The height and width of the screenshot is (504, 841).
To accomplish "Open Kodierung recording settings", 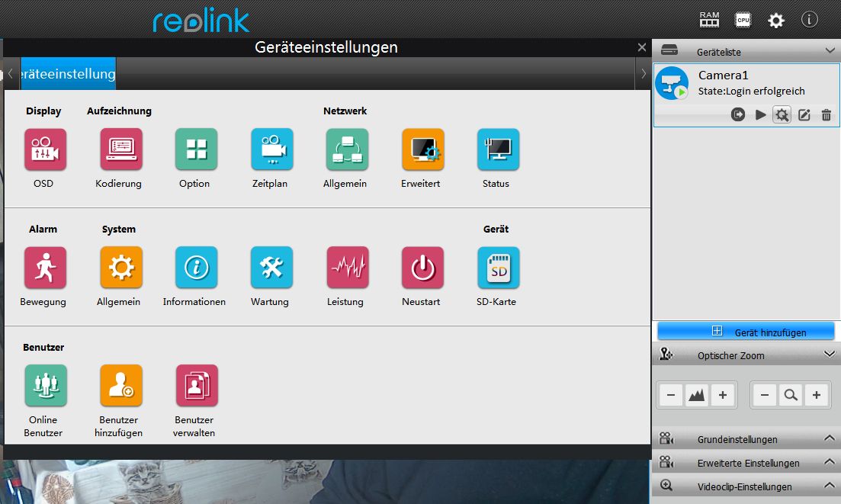I will pos(120,149).
